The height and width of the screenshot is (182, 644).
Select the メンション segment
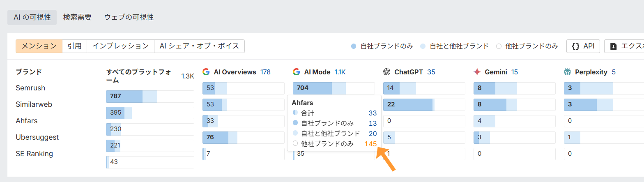click(x=39, y=46)
